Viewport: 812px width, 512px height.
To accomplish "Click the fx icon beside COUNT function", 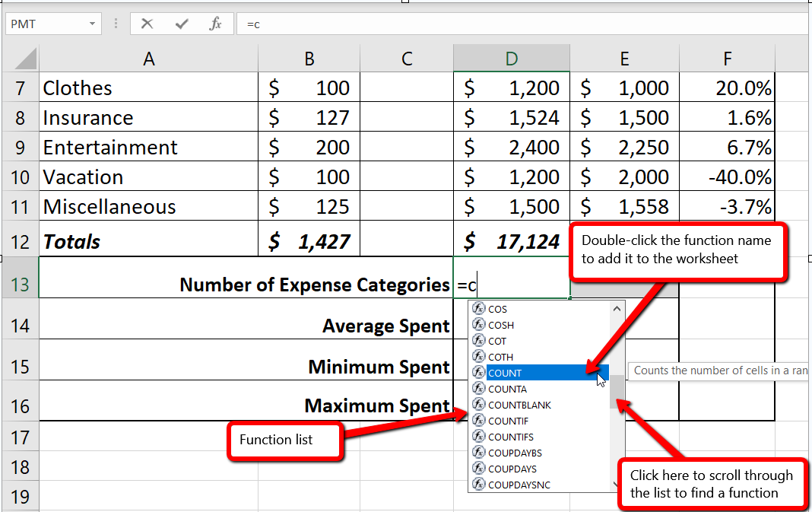I will click(x=479, y=373).
